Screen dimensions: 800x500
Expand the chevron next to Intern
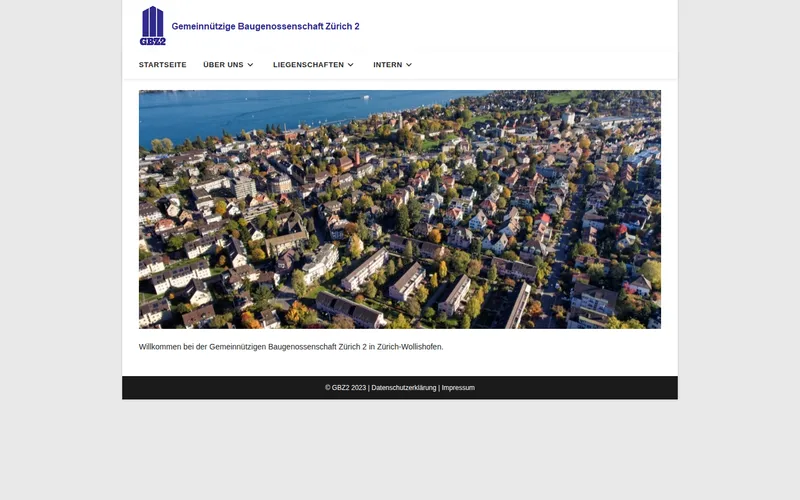(x=409, y=65)
